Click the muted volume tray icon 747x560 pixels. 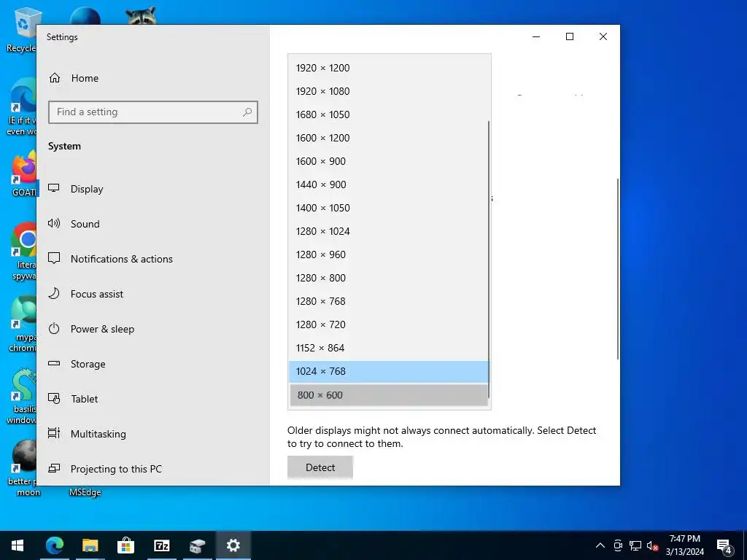pyautogui.click(x=652, y=545)
